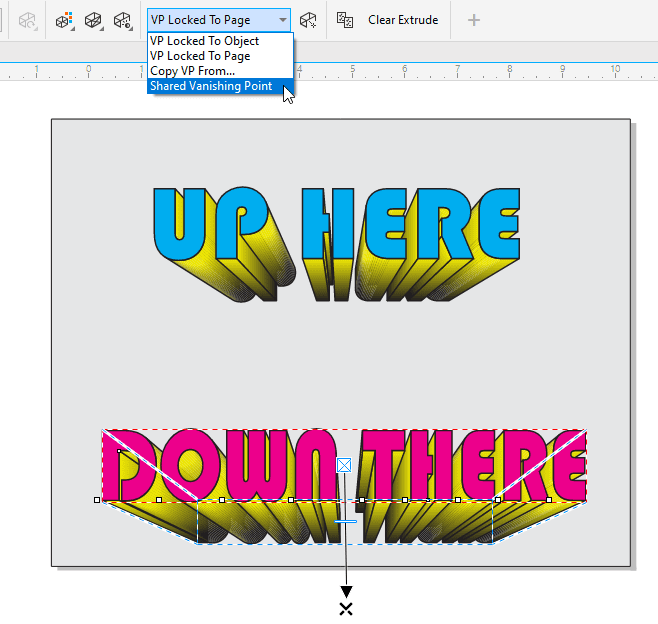Choose VP Locked To Object option
658x624 pixels.
click(x=205, y=41)
